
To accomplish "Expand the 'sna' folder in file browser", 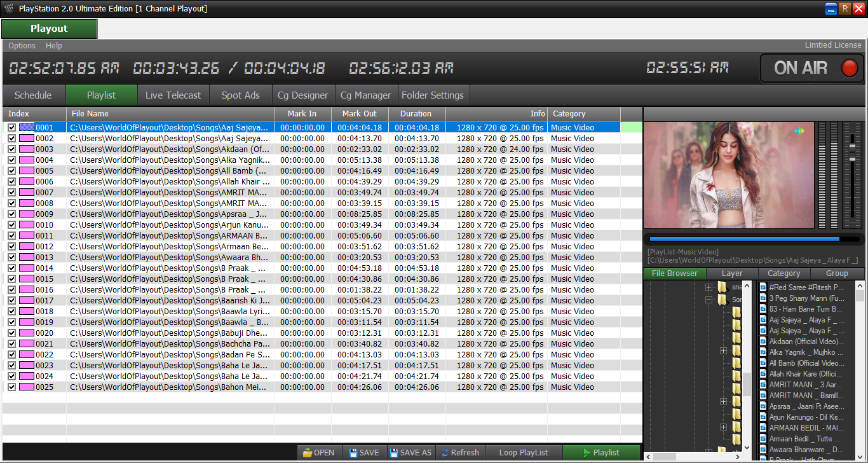I will [709, 287].
